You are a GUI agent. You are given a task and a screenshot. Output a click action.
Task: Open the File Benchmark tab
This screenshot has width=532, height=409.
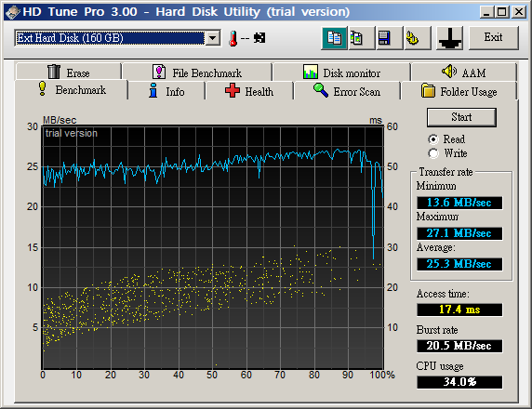click(x=197, y=73)
